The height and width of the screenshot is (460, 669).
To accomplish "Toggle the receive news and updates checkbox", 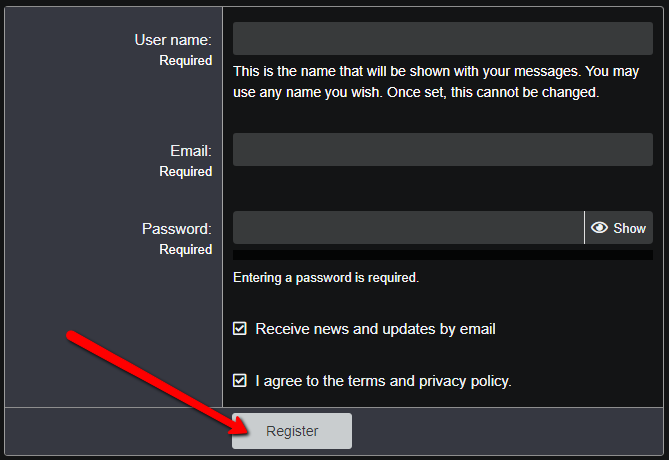I will [240, 329].
